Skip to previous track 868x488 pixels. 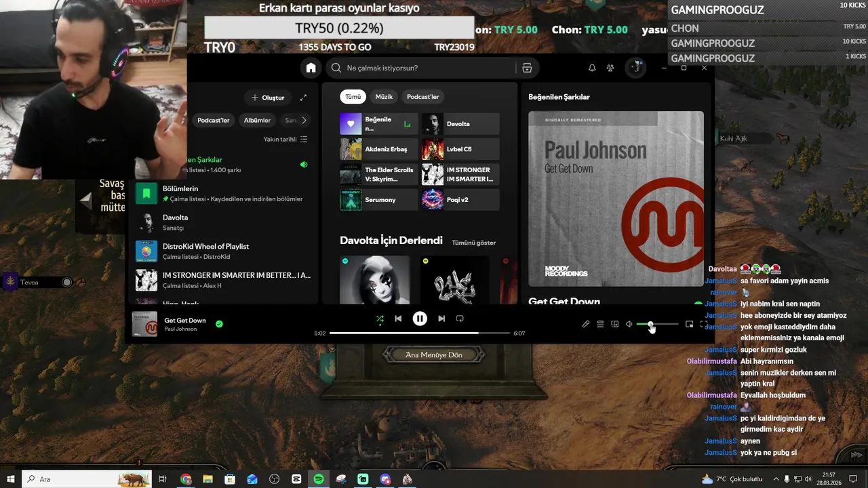pyautogui.click(x=398, y=319)
